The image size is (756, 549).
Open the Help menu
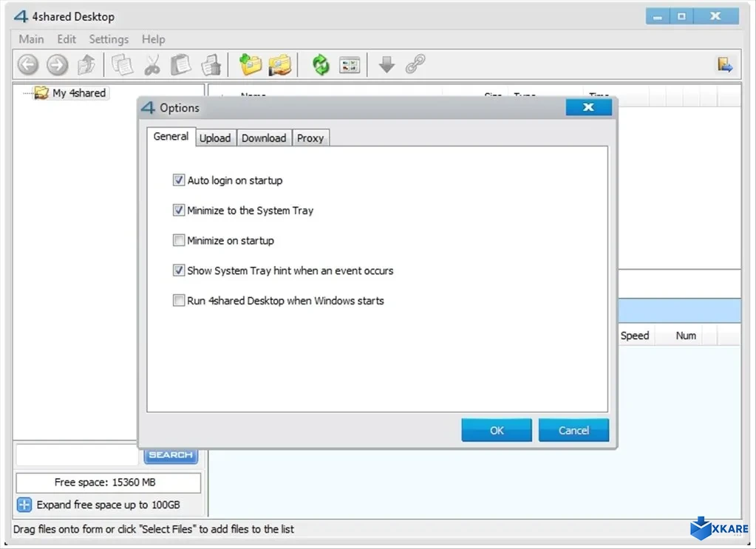click(x=153, y=39)
